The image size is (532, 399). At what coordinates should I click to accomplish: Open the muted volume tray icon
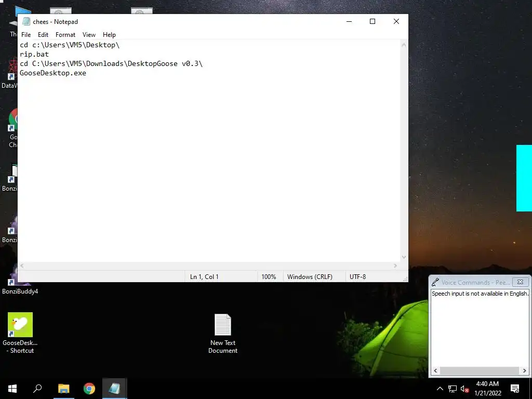(464, 389)
